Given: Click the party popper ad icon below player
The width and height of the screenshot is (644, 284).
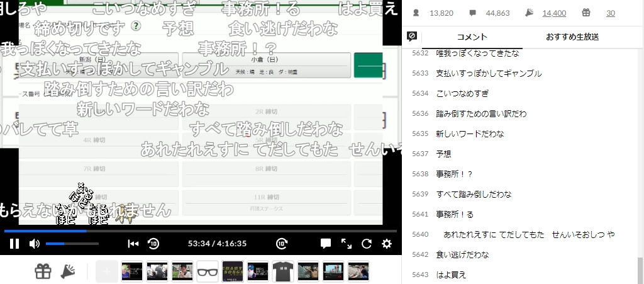Looking at the screenshot, I should tap(67, 271).
